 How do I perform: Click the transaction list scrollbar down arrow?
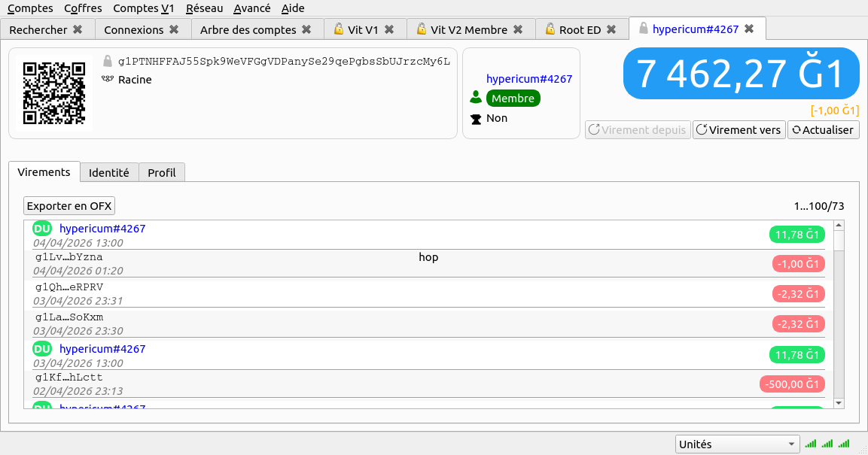tap(839, 403)
